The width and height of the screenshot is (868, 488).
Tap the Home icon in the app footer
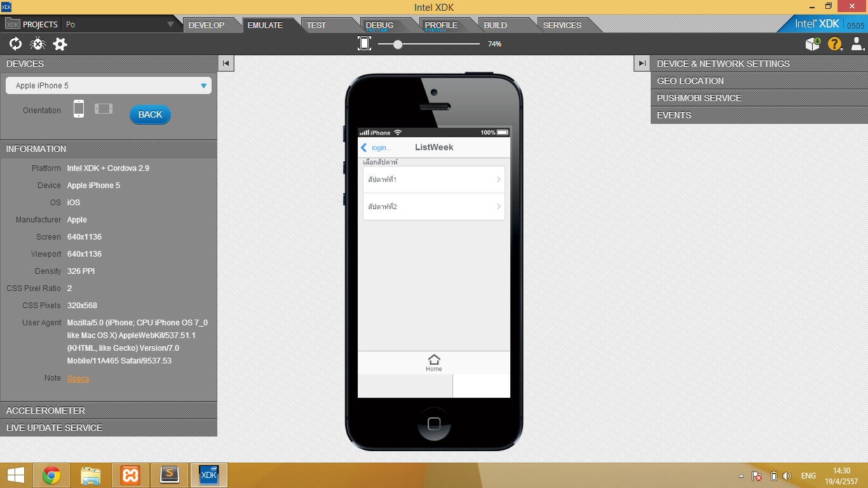tap(434, 363)
